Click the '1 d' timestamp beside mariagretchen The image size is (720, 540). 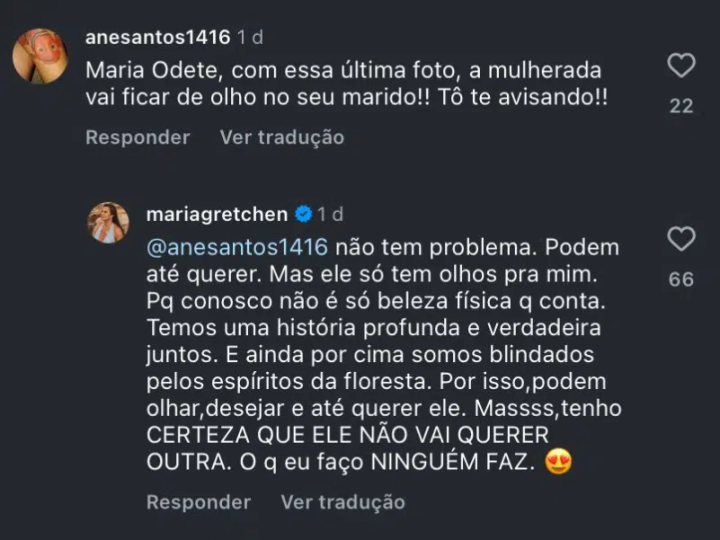331,214
